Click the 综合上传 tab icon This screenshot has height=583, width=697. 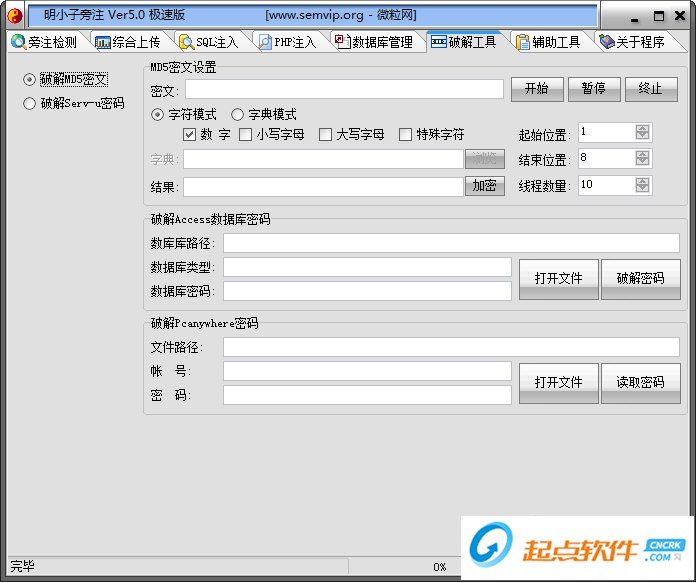(103, 42)
